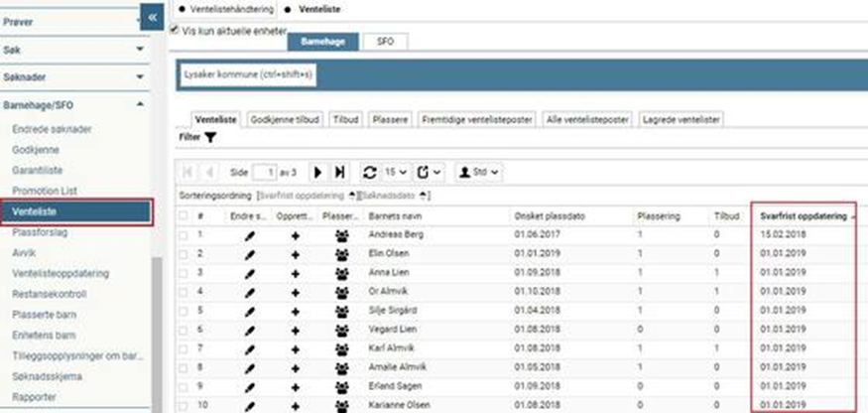868x413 pixels.
Task: Refresh the waiting list table
Action: (x=370, y=171)
